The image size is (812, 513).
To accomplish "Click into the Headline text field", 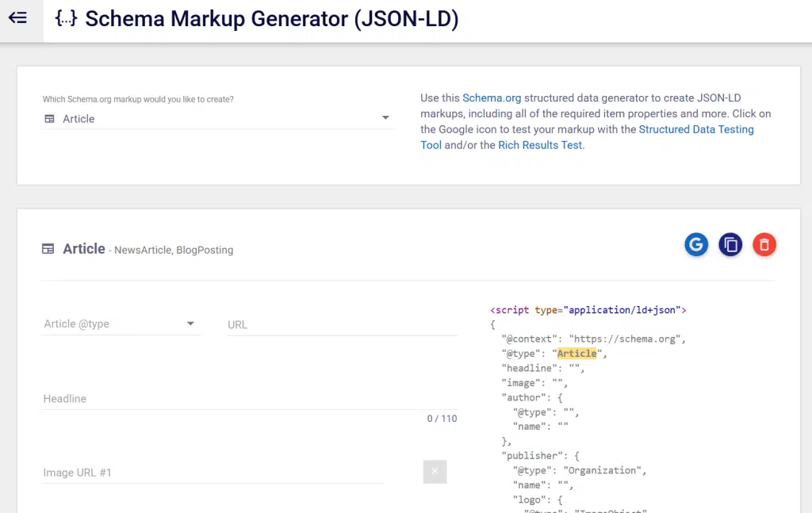I will 249,399.
